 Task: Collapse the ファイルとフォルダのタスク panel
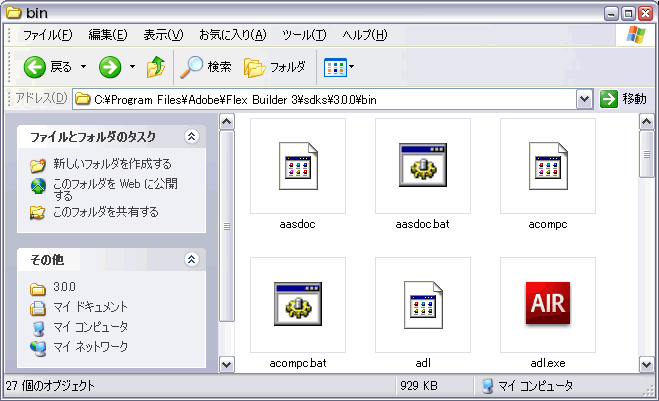tap(192, 137)
